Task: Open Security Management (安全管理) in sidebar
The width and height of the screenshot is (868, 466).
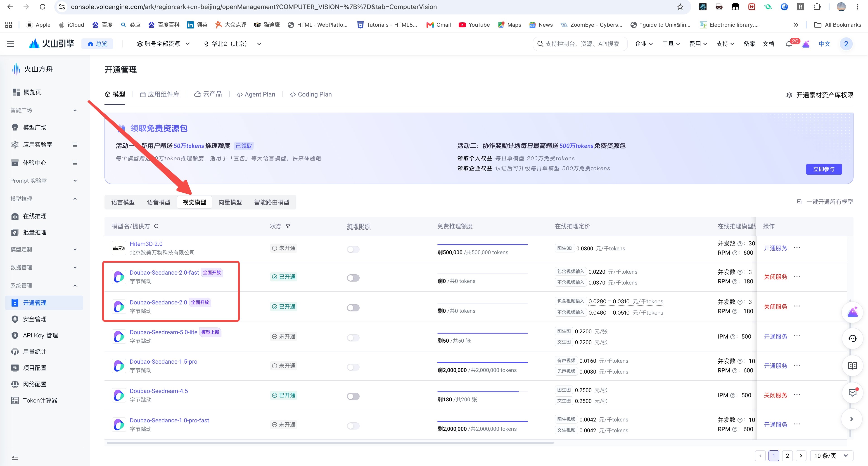Action: [x=34, y=319]
